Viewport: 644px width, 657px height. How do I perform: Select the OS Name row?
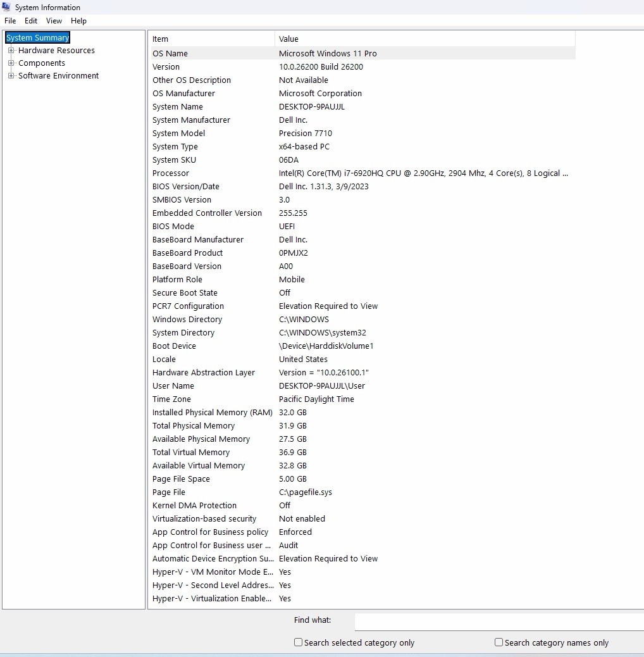[363, 53]
